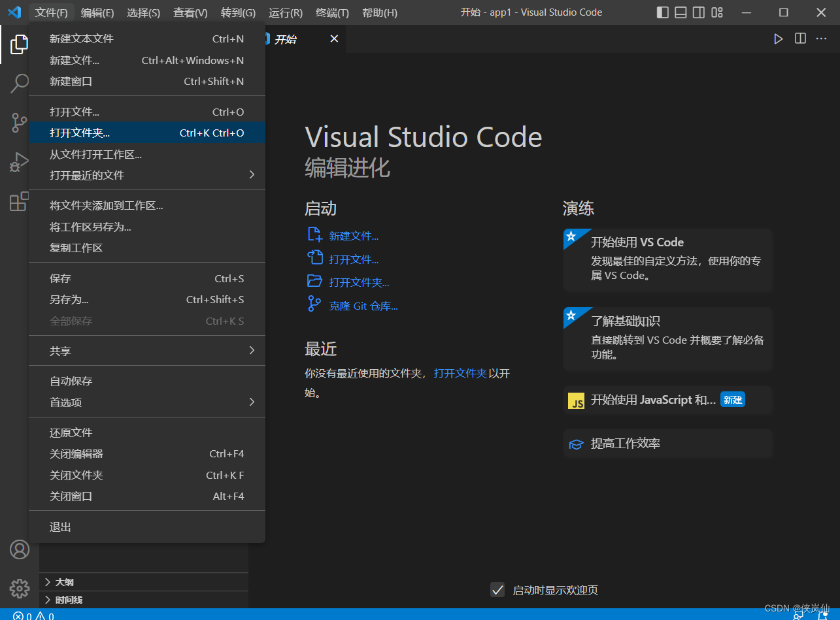Open the 提高工作效率 walkthrough
The image size is (840, 620).
[667, 444]
